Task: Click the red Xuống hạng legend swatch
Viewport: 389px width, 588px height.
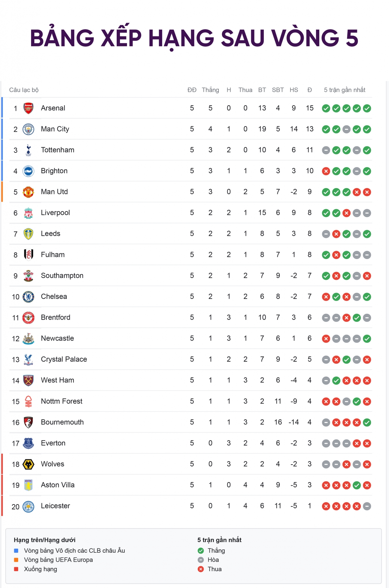Action: pyautogui.click(x=16, y=569)
